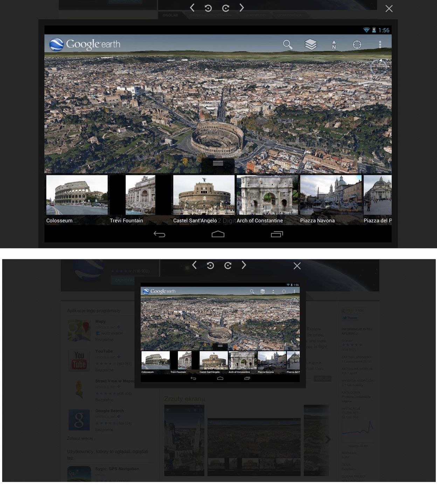This screenshot has height=504, width=437.
Task: Go to previous image in lower lightbox
Action: click(194, 265)
